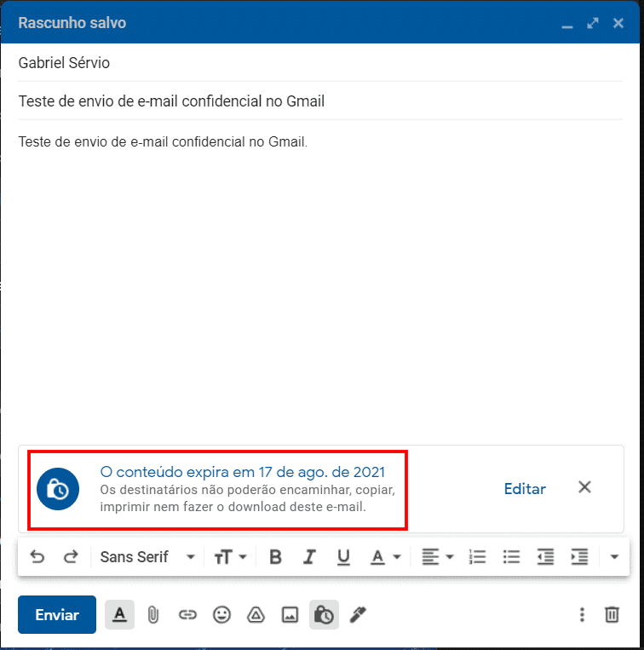This screenshot has width=644, height=650.
Task: Click the round confidential mode icon in notice
Action: 58,489
